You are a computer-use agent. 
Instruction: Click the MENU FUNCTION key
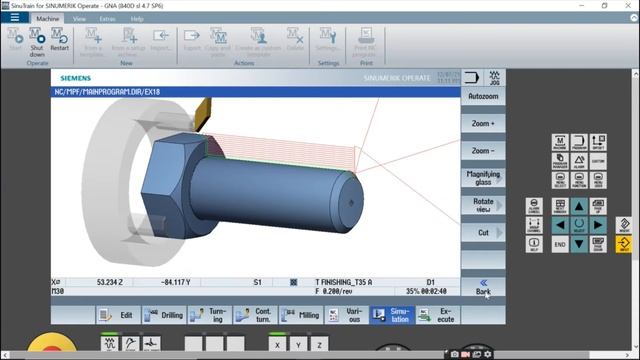579,180
